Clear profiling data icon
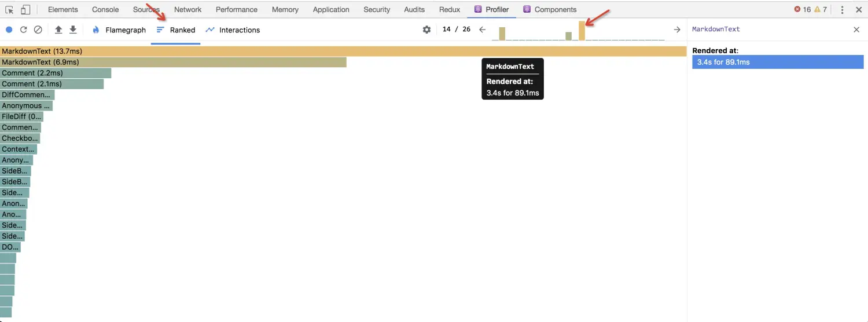Viewport: 868px width, 322px height. pos(38,30)
